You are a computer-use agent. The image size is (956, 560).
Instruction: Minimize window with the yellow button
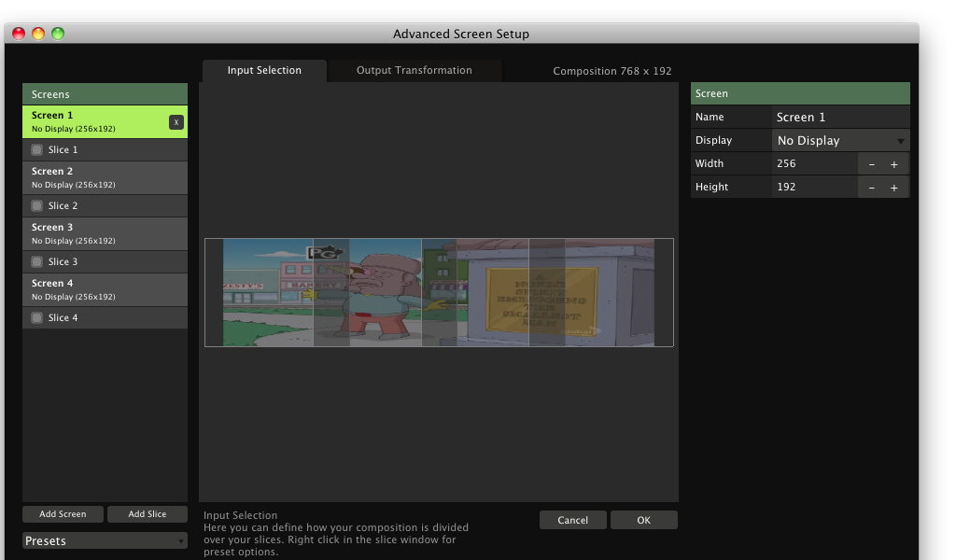pyautogui.click(x=38, y=34)
